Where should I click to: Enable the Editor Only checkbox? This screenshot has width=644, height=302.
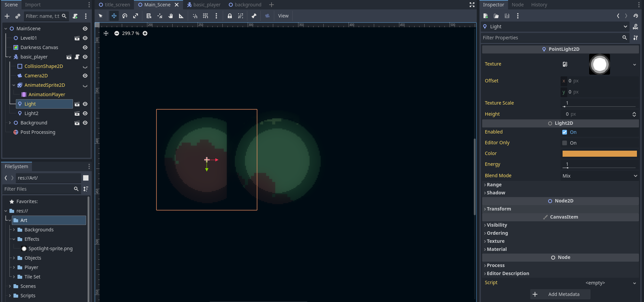(565, 143)
